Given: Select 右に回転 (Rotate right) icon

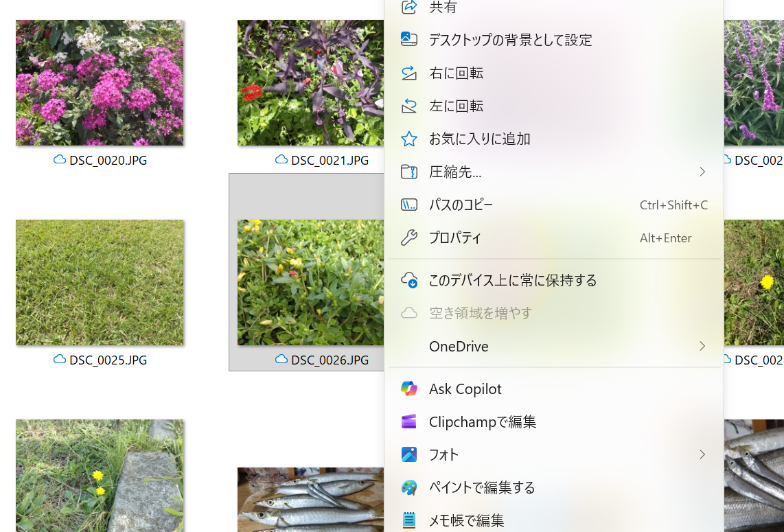Looking at the screenshot, I should [409, 73].
